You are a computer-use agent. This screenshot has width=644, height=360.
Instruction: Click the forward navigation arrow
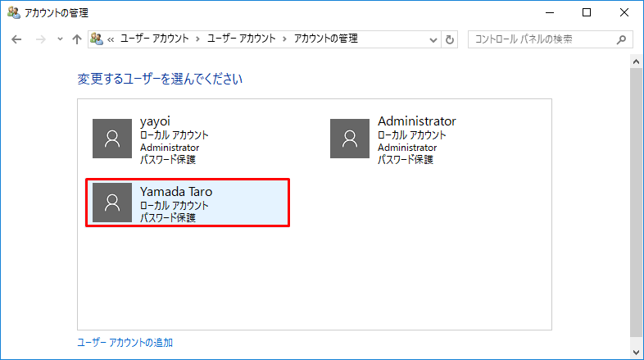pos(41,39)
